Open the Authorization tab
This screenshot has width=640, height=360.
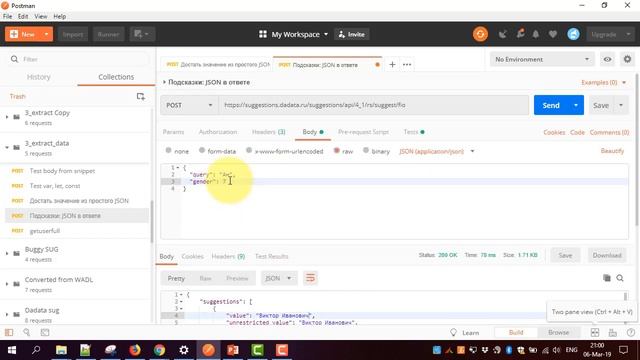click(x=218, y=132)
